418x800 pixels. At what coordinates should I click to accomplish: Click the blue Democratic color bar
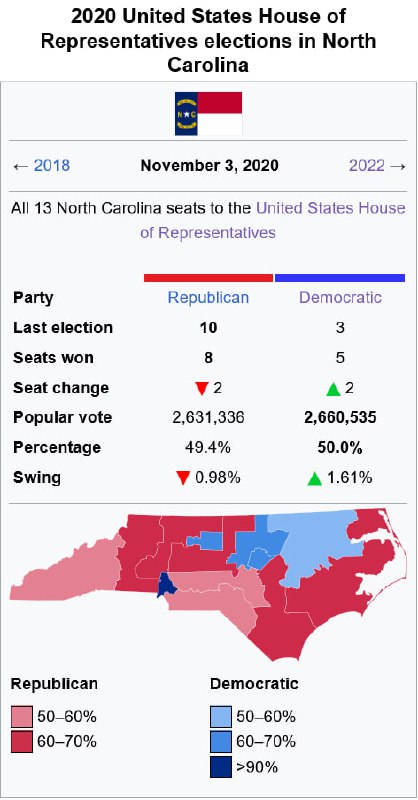point(340,278)
